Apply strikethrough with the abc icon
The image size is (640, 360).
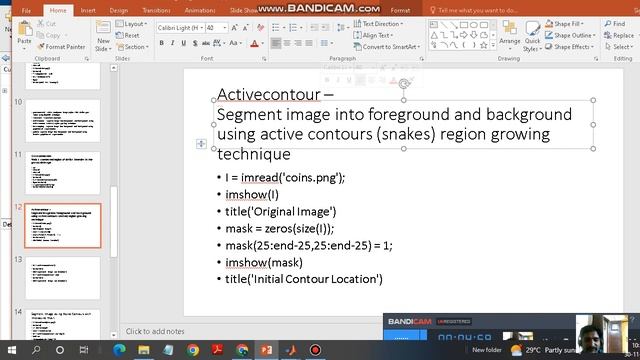(206, 43)
